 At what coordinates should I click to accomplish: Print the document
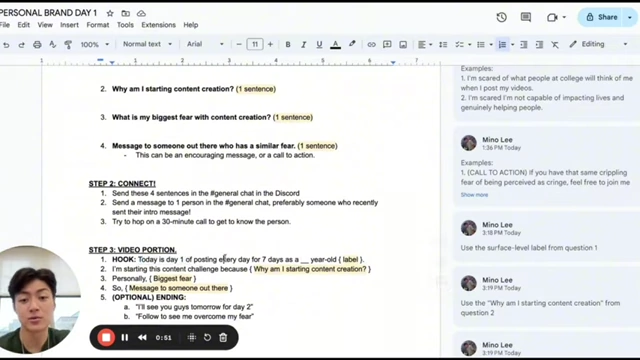[37, 44]
